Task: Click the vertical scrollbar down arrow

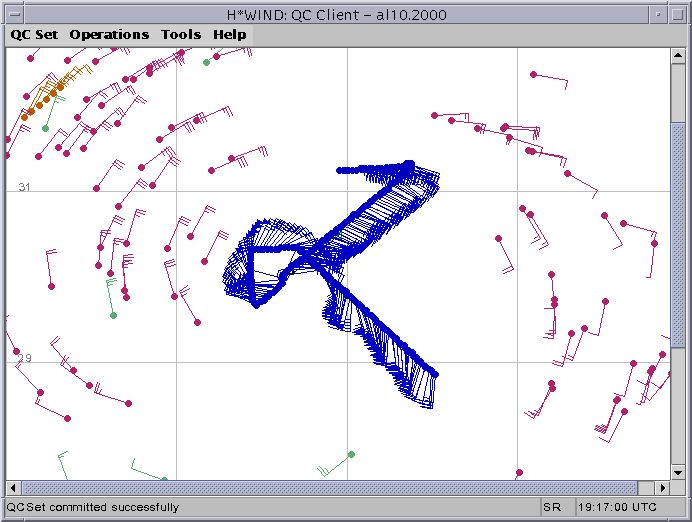Action: (x=677, y=474)
